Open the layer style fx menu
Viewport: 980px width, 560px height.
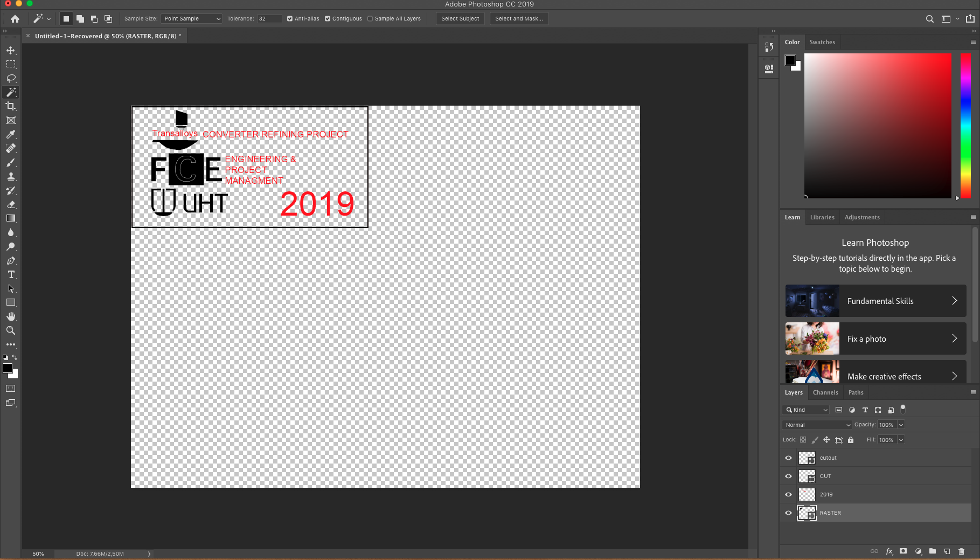pos(889,551)
